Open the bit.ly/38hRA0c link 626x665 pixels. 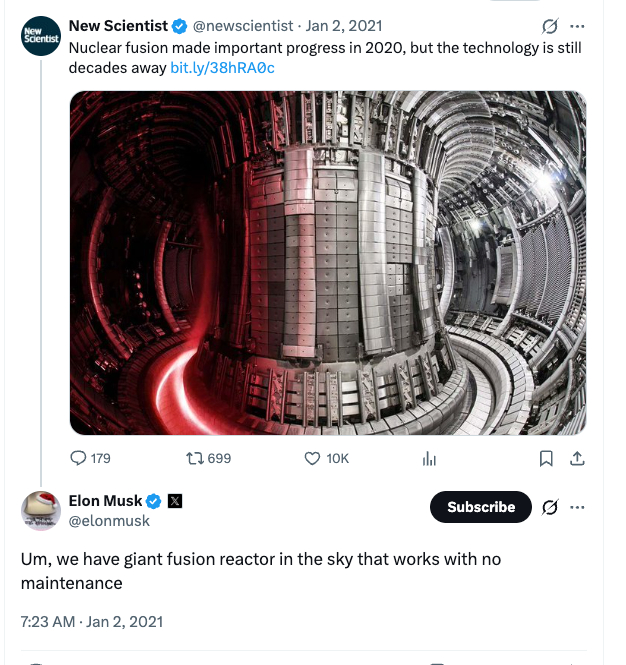[222, 67]
